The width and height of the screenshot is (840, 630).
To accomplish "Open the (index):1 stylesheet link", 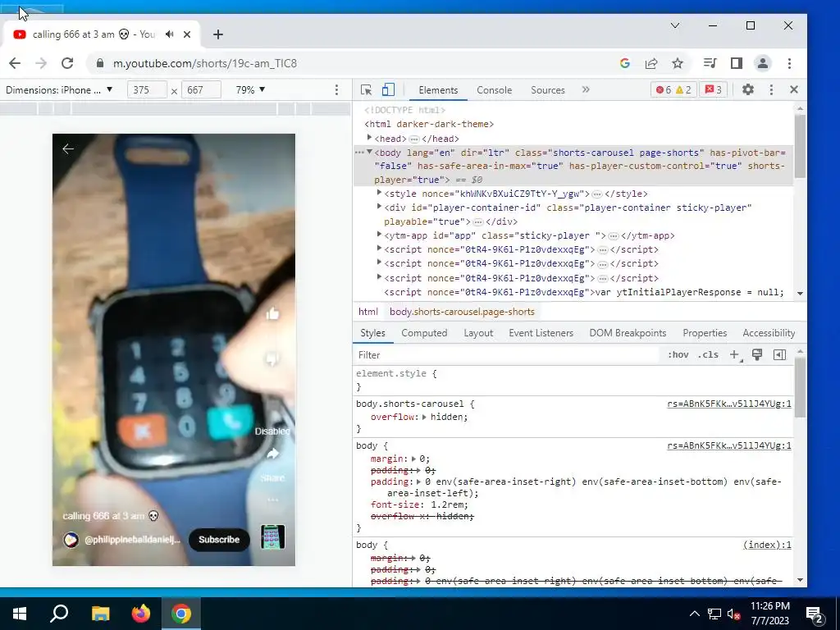I will (x=767, y=545).
